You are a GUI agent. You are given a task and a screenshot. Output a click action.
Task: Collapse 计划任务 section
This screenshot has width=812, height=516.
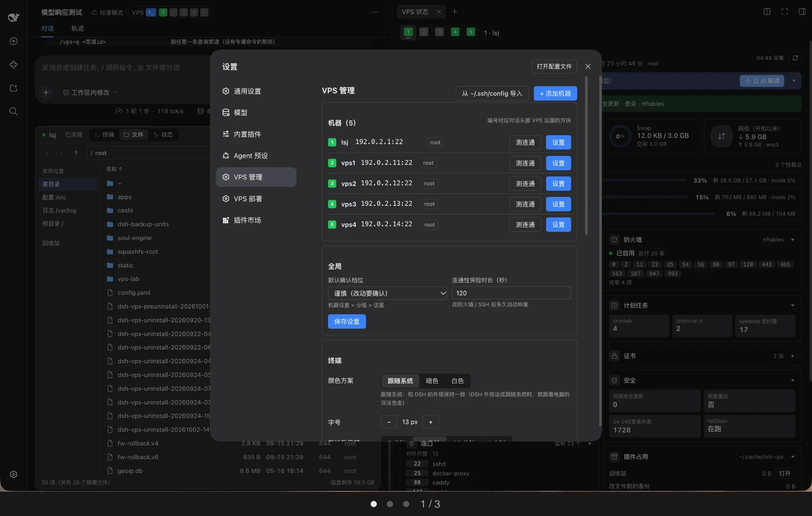pos(793,306)
